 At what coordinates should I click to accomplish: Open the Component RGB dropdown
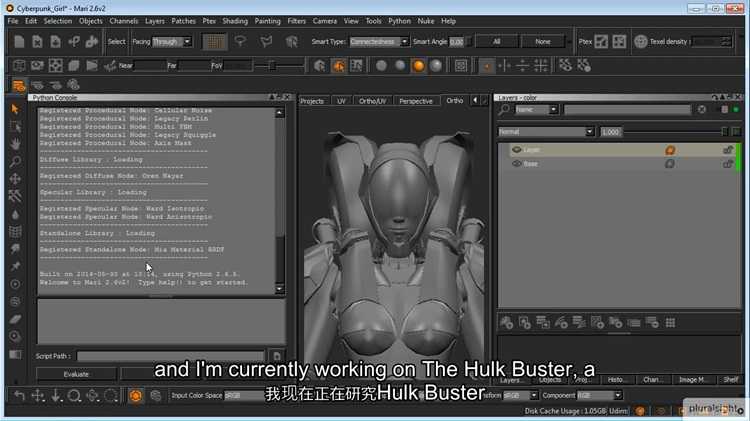599,396
